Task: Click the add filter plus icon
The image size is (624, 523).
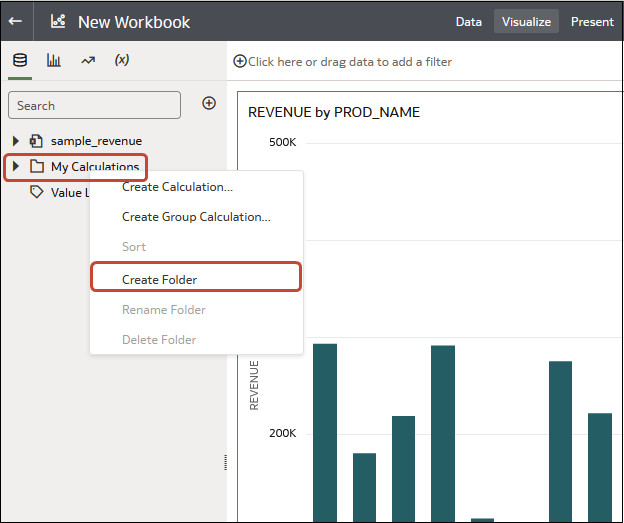Action: [240, 61]
